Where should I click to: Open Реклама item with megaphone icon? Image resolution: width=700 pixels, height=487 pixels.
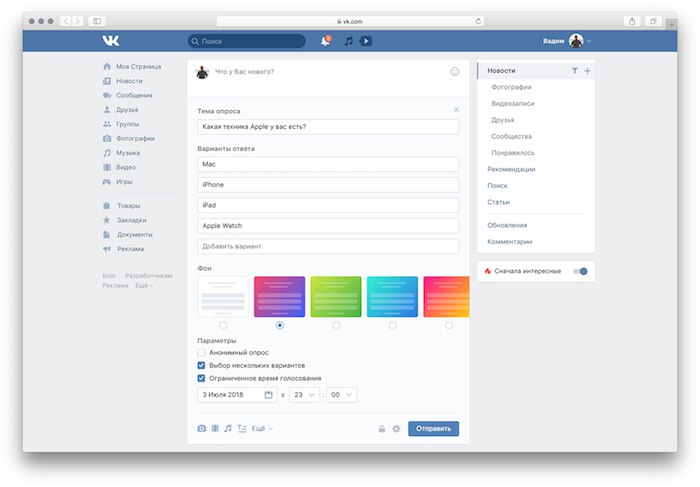[123, 249]
